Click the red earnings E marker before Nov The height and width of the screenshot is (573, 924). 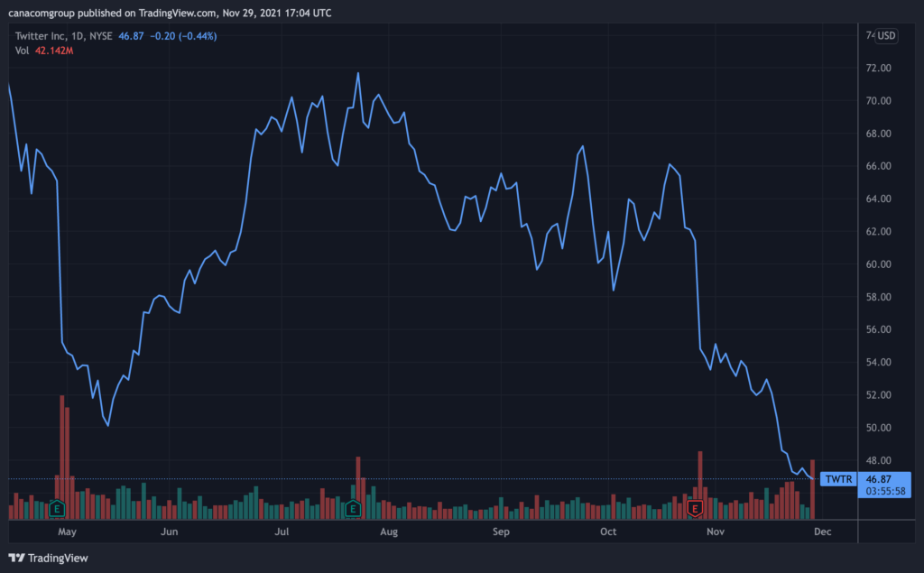point(696,508)
